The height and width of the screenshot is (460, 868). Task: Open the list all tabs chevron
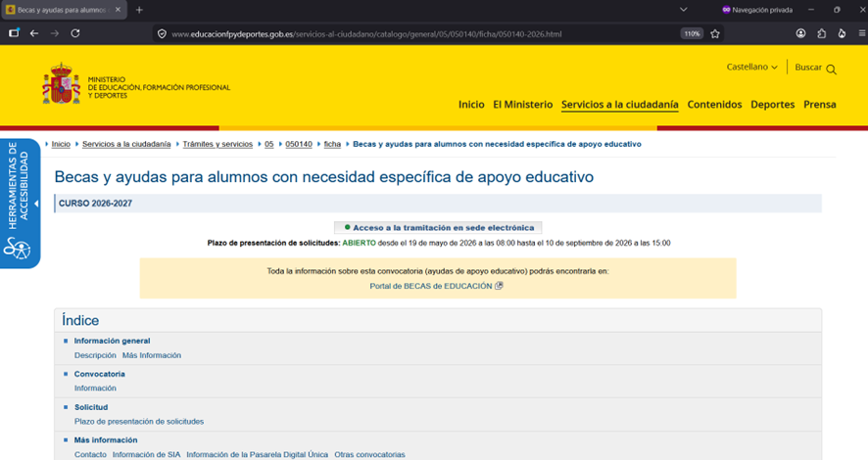coord(684,10)
